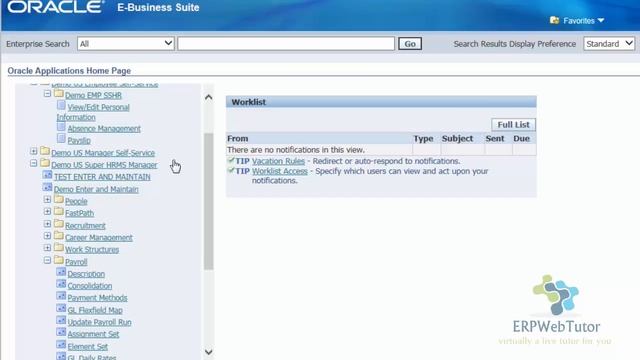Click the Element Set form icon
The height and width of the screenshot is (360, 640).
[61, 344]
